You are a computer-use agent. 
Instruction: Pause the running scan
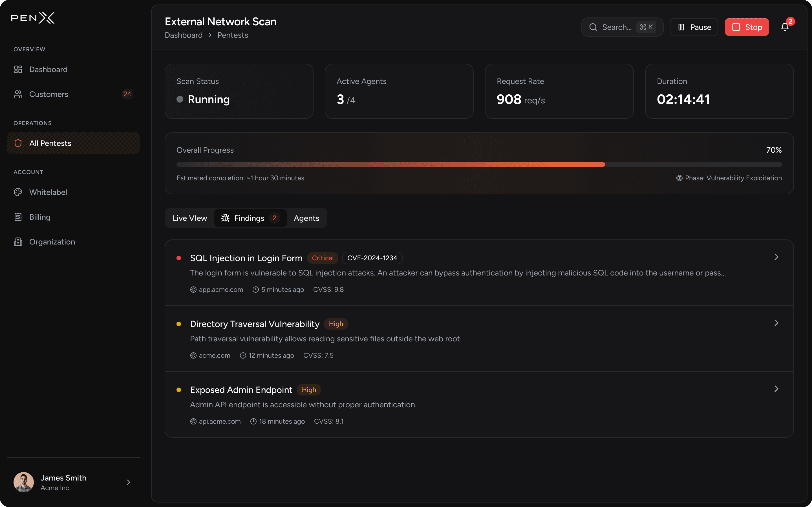click(x=694, y=27)
